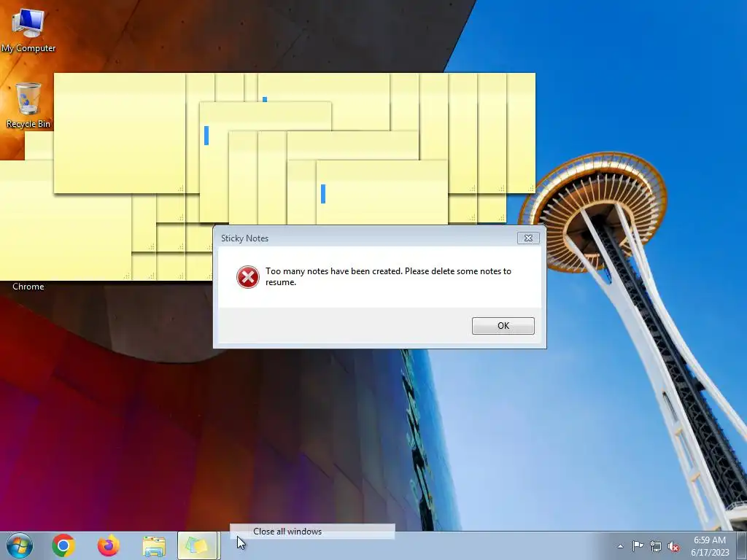Launch Firefox from the taskbar
Image resolution: width=747 pixels, height=560 pixels.
109,545
